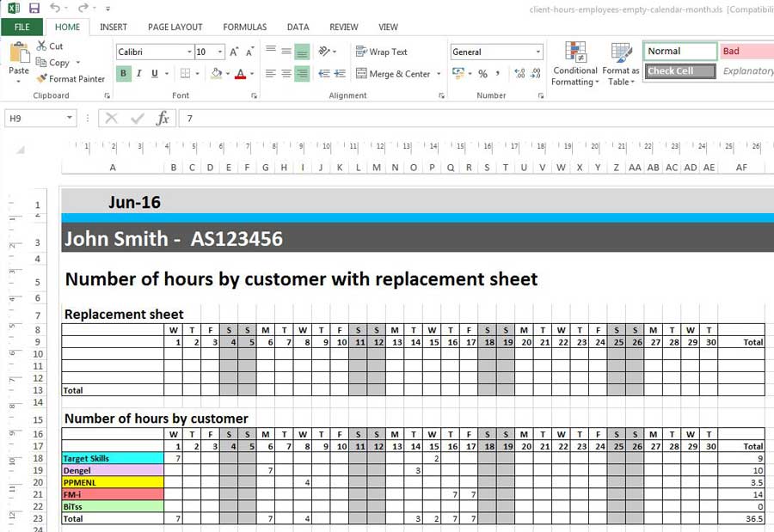
Task: Click the Save icon in quick access toolbar
Action: tap(34, 8)
